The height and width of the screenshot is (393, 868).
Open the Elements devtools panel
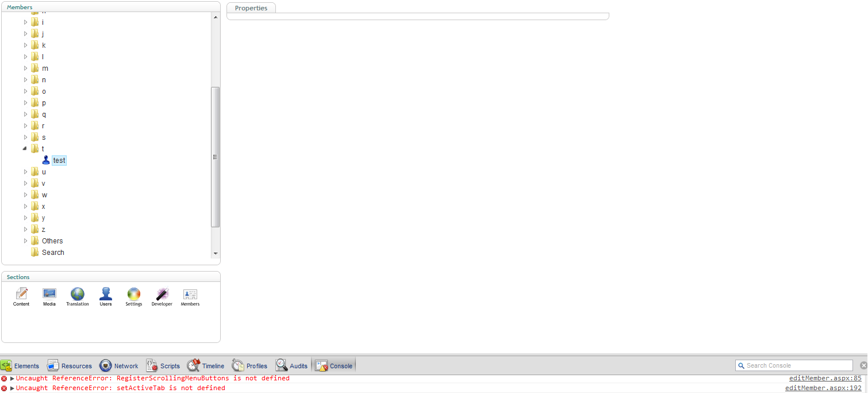pos(20,365)
